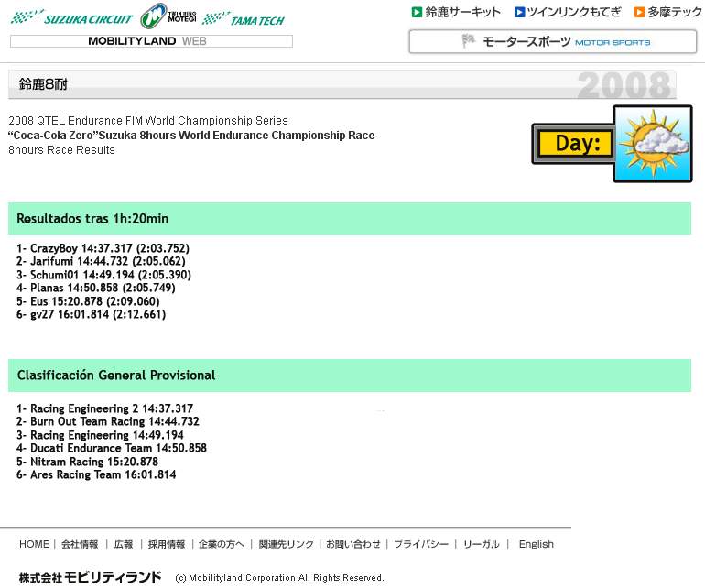Open the MOBILITYLAND WEB banner

(151, 41)
